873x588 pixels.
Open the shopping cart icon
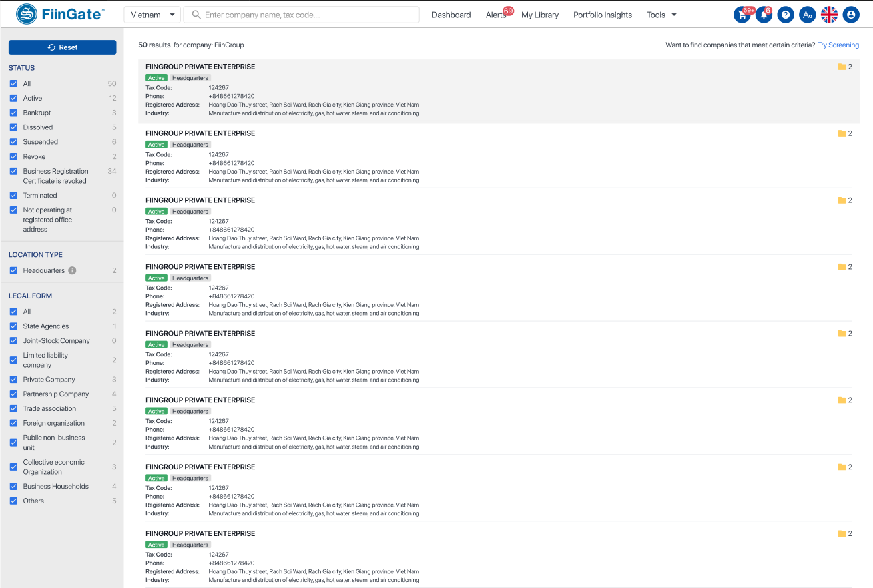point(742,15)
